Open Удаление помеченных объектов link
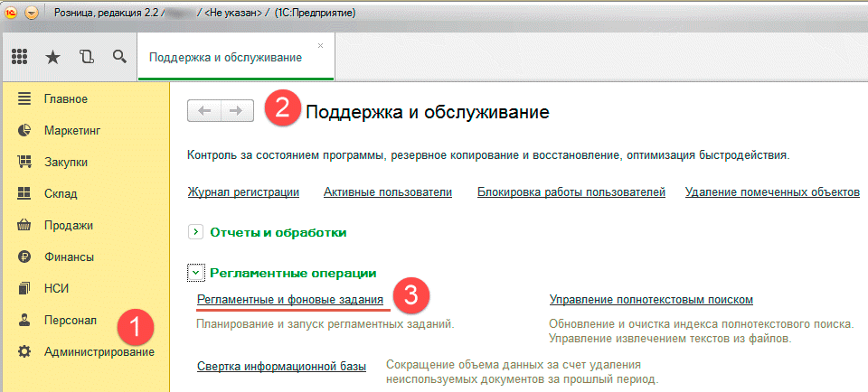This screenshot has height=392, width=868. coord(772,192)
